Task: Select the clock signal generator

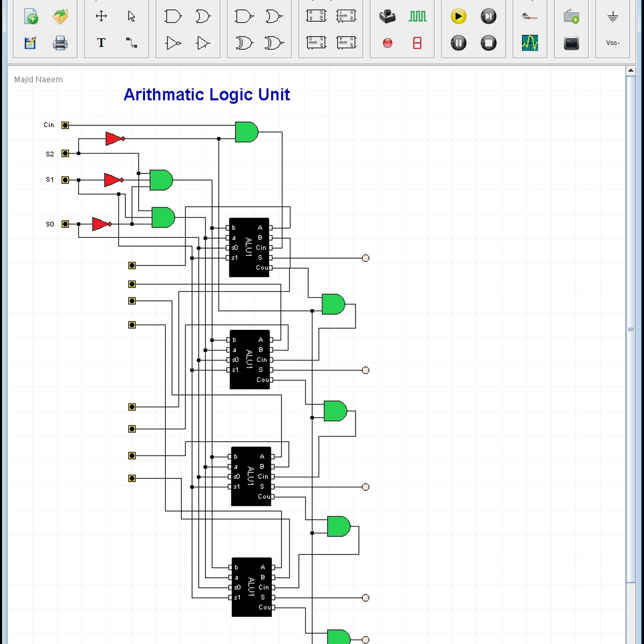Action: 417,17
